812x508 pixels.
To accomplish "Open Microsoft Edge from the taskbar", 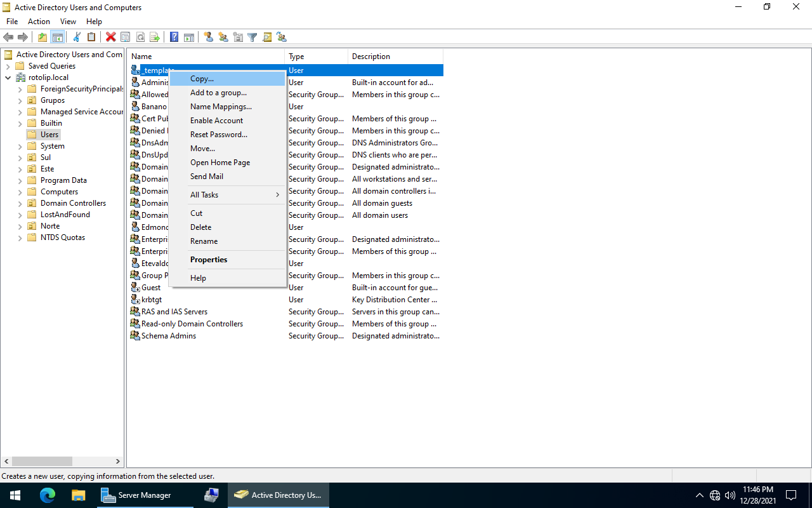I will [x=48, y=495].
